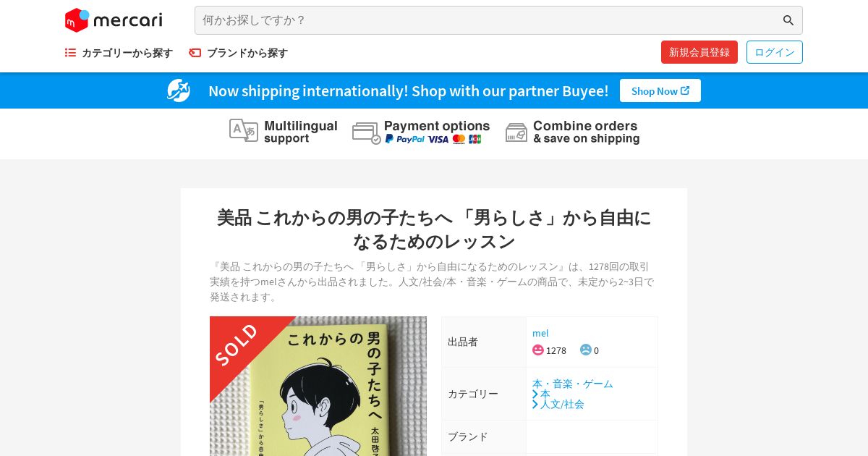Open the 本・音楽・ゲーム category link
868x456 pixels.
(x=573, y=384)
